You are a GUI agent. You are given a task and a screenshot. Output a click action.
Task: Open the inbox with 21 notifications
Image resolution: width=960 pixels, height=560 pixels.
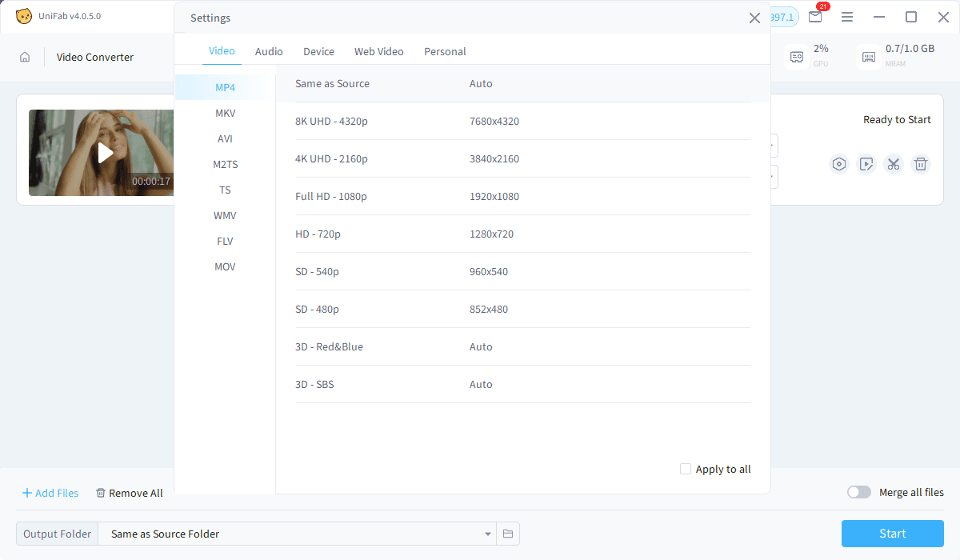click(815, 16)
